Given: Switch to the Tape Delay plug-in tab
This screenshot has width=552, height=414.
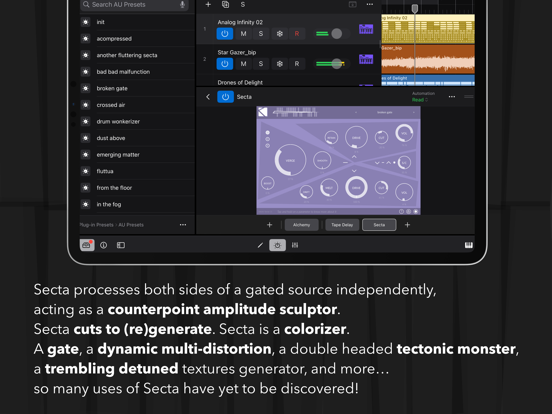Looking at the screenshot, I should pyautogui.click(x=342, y=225).
